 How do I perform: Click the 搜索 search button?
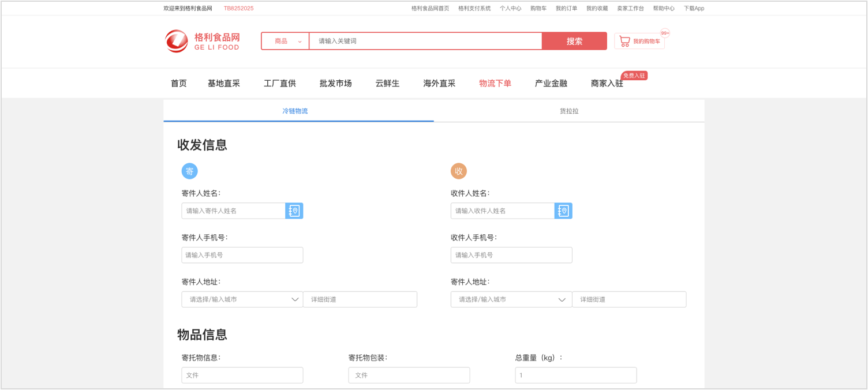574,41
